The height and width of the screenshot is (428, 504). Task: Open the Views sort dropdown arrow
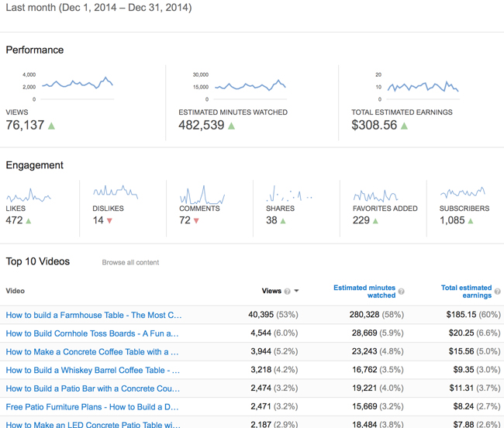[x=297, y=292]
